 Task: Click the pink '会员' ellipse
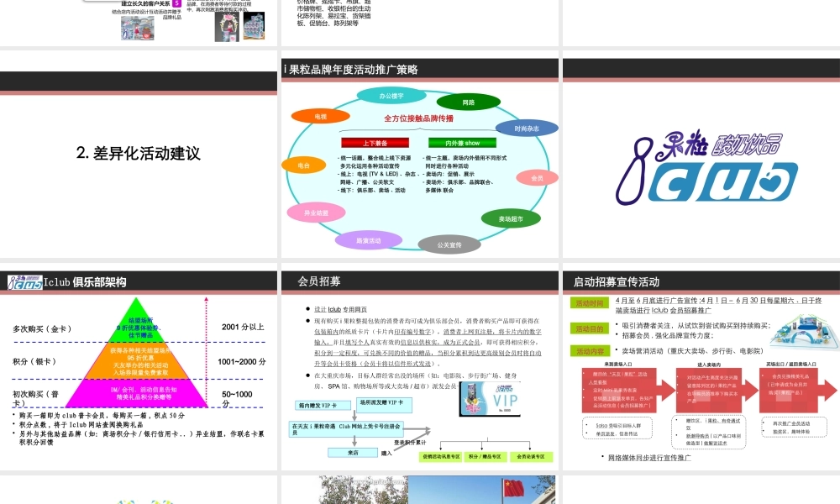point(537,178)
